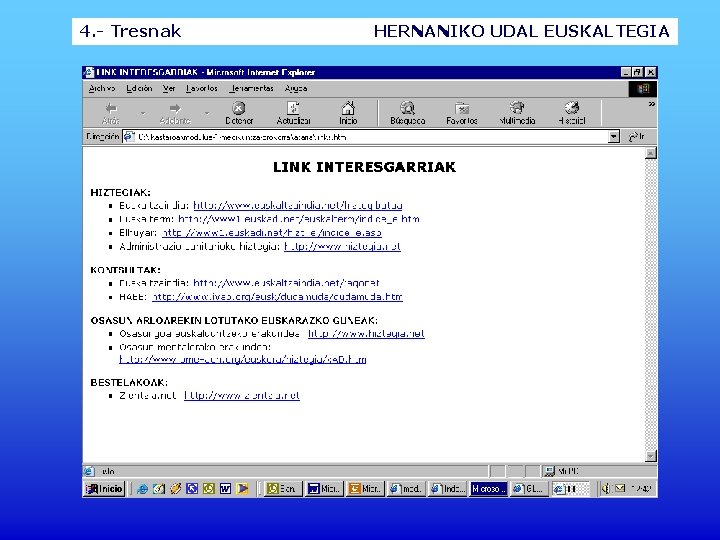
Task: Click the pencil quick launch icon
Action: point(175,489)
